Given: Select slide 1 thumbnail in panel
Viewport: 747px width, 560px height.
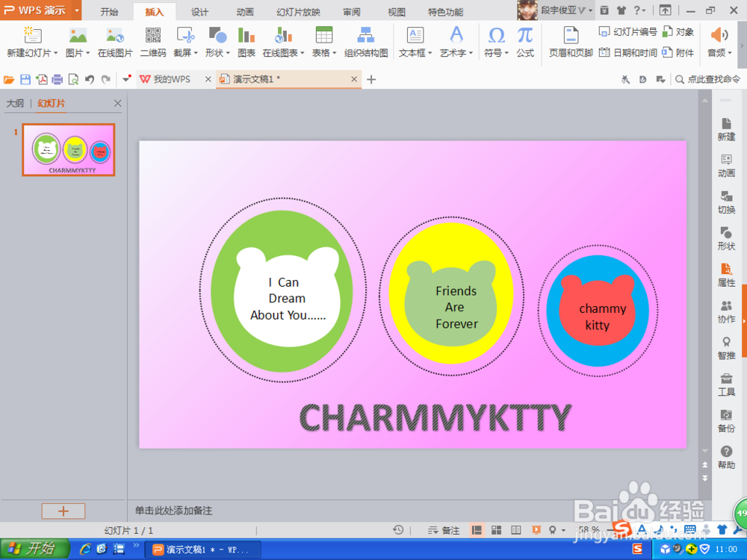Looking at the screenshot, I should tap(69, 150).
